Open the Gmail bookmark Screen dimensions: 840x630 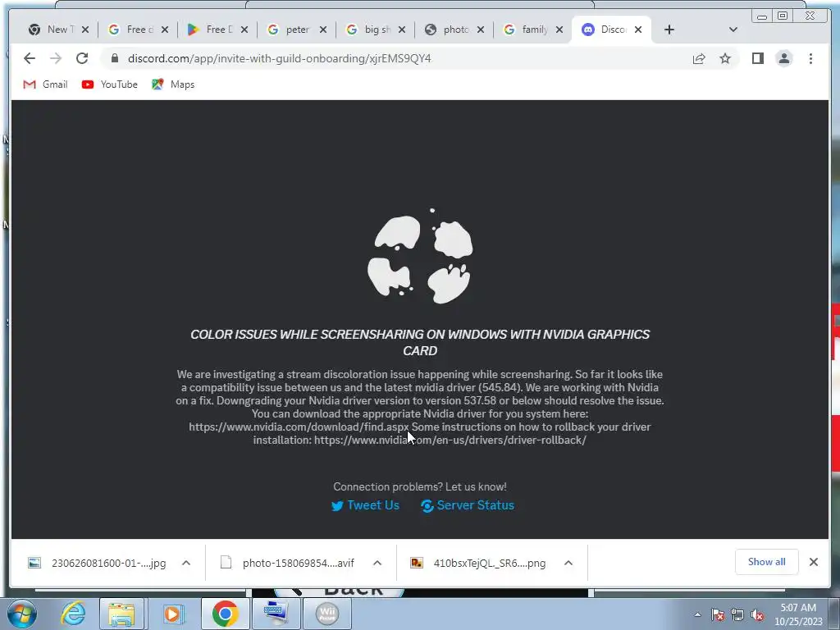pyautogui.click(x=46, y=84)
